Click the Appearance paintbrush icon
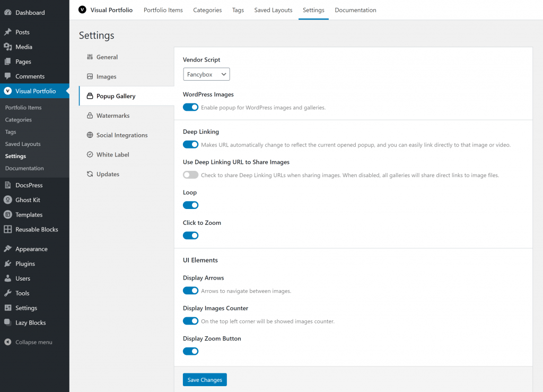This screenshot has width=543, height=392. pos(7,249)
